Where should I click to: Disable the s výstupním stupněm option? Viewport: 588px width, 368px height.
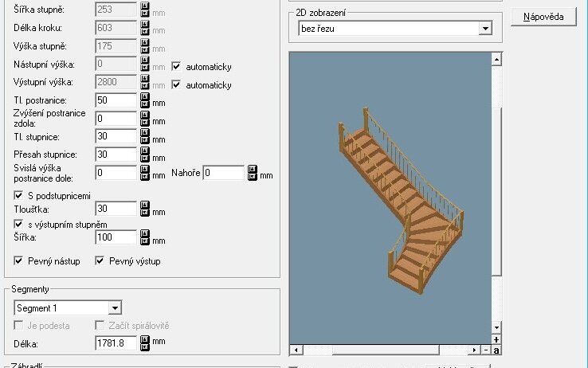point(19,225)
